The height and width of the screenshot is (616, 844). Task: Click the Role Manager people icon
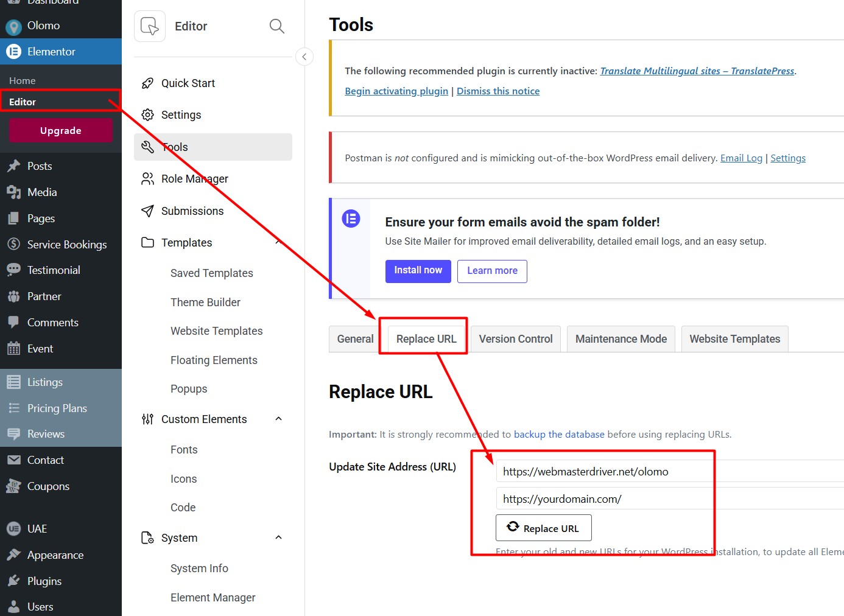click(x=147, y=179)
